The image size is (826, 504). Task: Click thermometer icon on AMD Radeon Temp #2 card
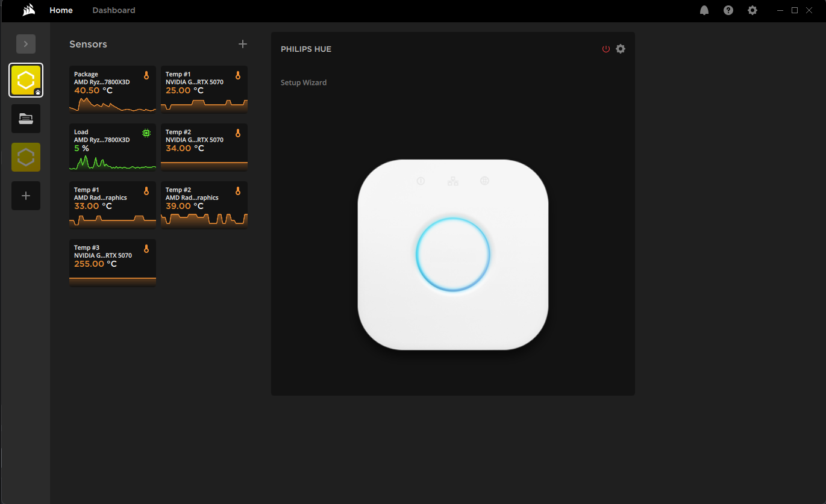coord(238,191)
